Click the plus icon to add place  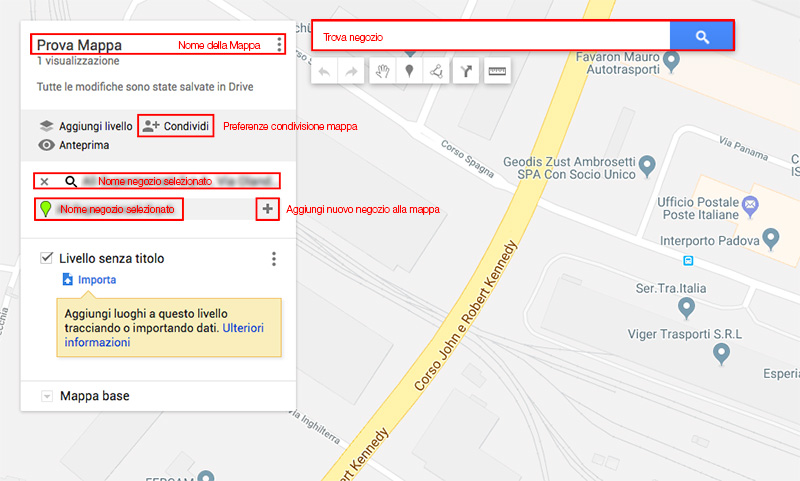point(267,209)
